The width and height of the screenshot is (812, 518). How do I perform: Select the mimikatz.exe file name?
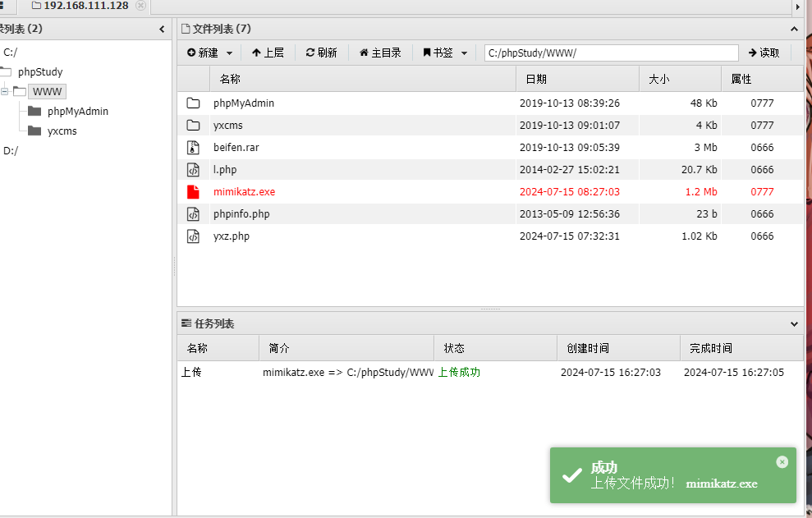coord(244,191)
